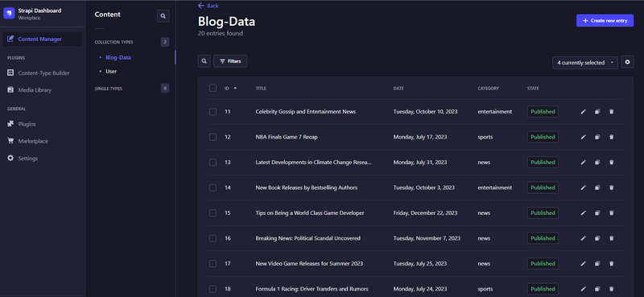
Task: Open the Formula 1 Racing entry row
Action: pyautogui.click(x=415, y=289)
